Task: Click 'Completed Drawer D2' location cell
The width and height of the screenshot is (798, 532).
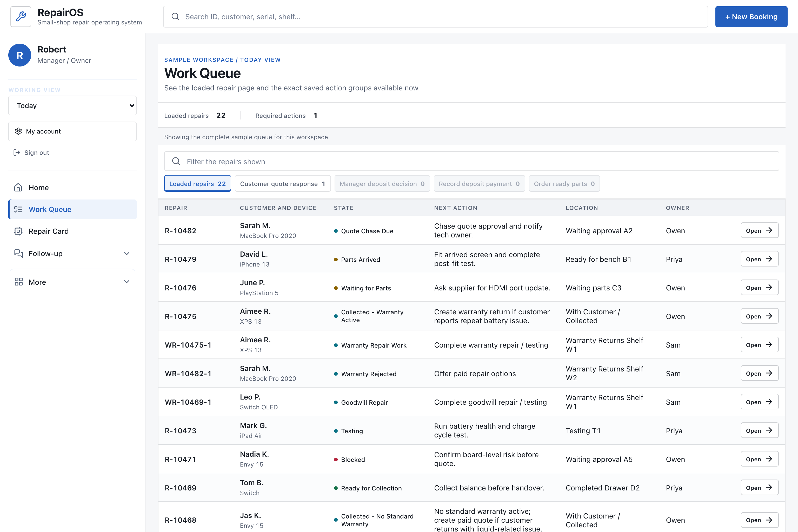Action: point(602,488)
